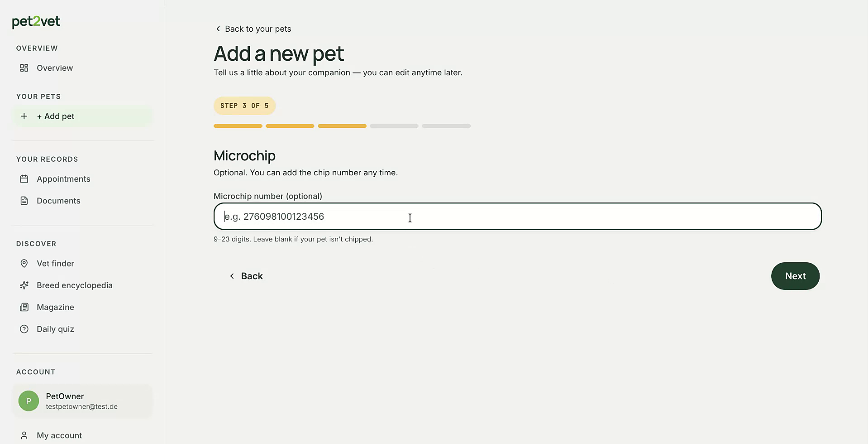The image size is (868, 444).
Task: Click the Next button
Action: click(x=795, y=276)
